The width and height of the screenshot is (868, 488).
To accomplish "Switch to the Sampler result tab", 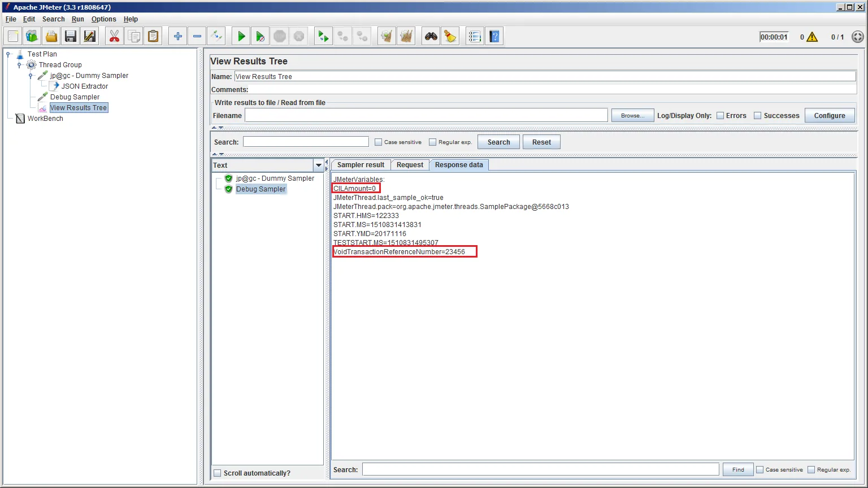I will click(361, 165).
